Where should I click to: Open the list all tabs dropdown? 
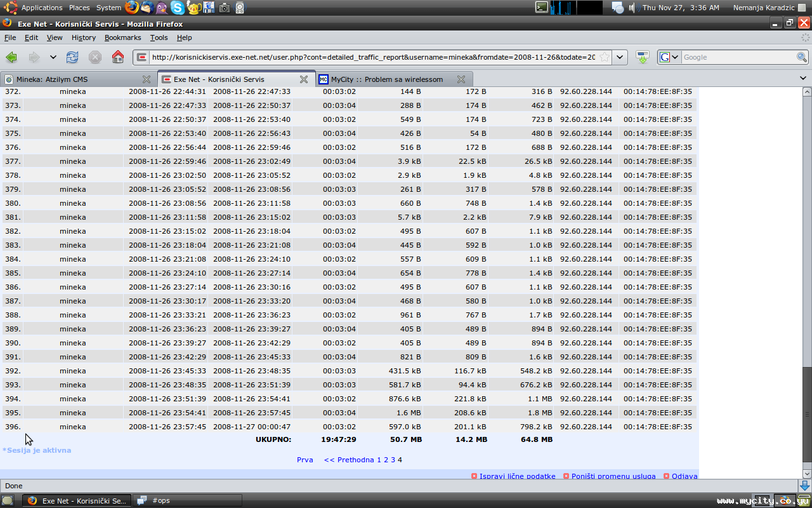(804, 78)
